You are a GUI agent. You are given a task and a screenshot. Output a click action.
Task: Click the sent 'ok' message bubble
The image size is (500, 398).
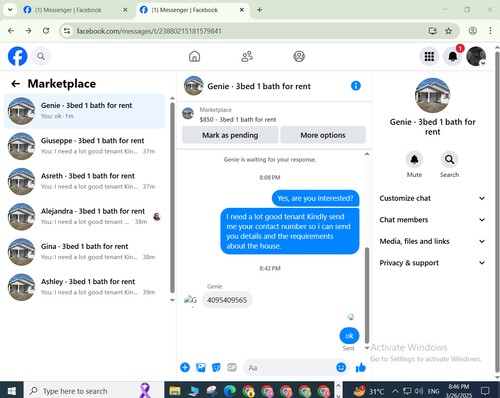[x=349, y=336]
